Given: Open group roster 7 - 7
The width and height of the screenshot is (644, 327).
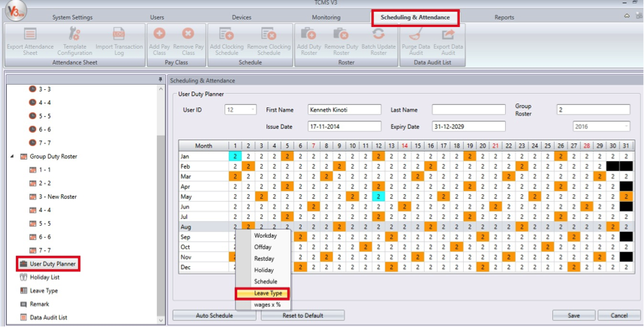Looking at the screenshot, I should coord(40,250).
